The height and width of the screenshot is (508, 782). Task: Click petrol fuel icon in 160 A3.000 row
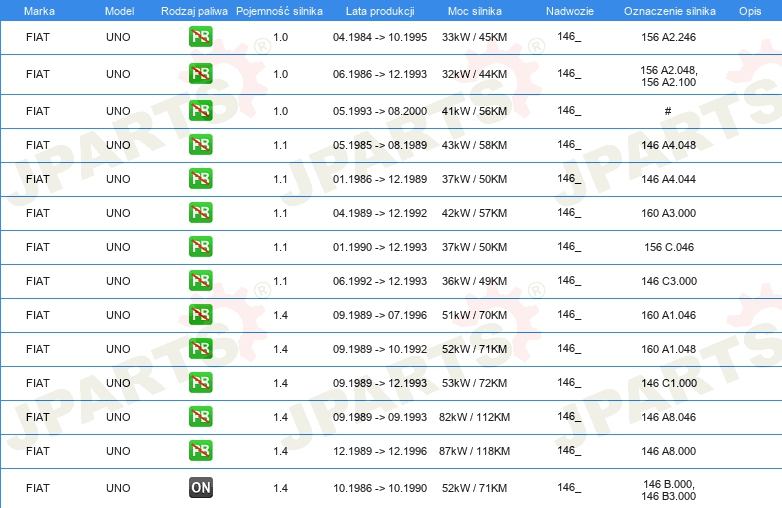200,212
